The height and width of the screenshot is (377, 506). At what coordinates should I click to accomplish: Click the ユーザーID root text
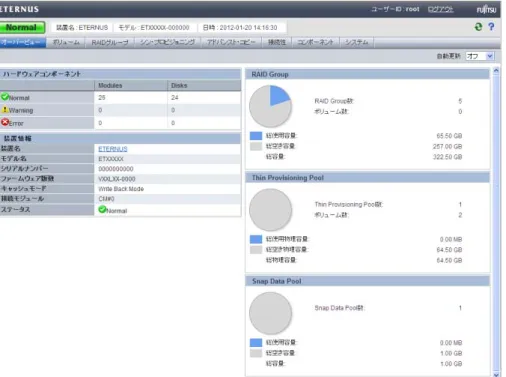point(395,9)
